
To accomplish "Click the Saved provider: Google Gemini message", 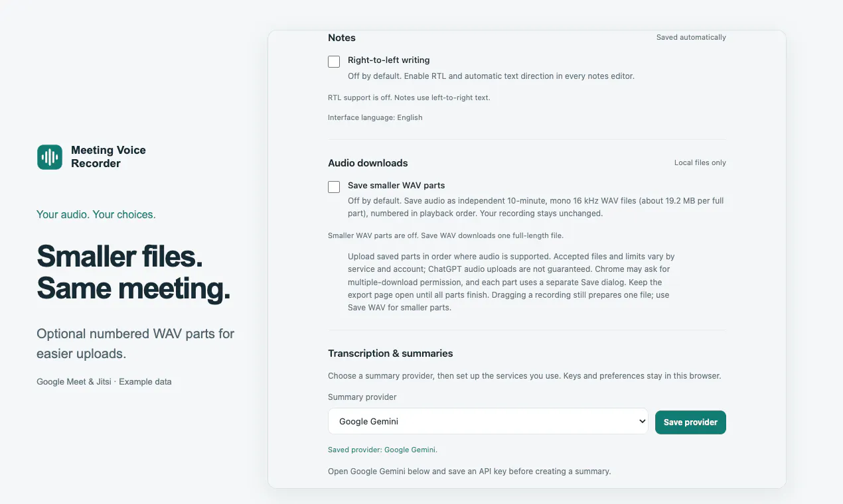I will pyautogui.click(x=382, y=450).
